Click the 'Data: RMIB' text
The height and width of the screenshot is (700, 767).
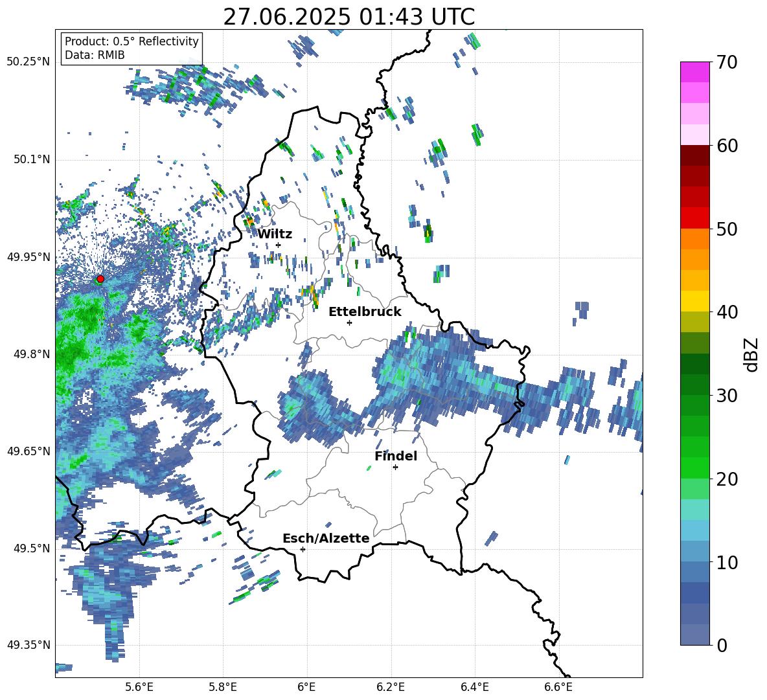click(95, 55)
